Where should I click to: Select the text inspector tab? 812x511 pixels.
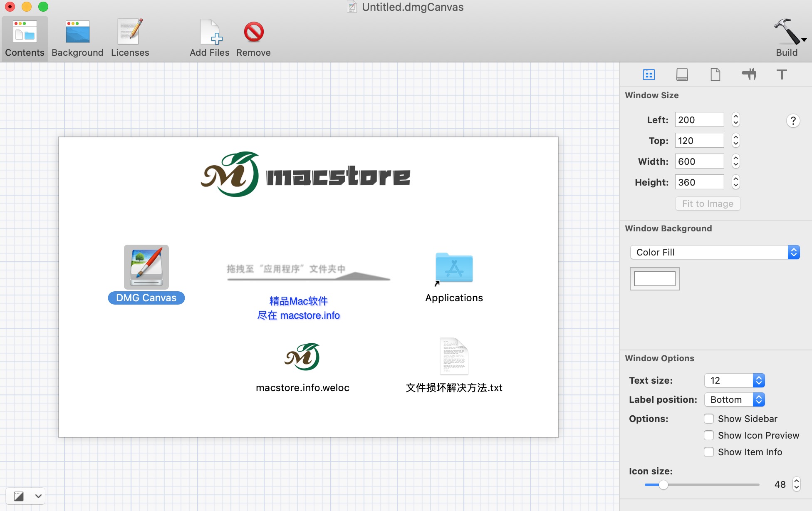click(782, 74)
